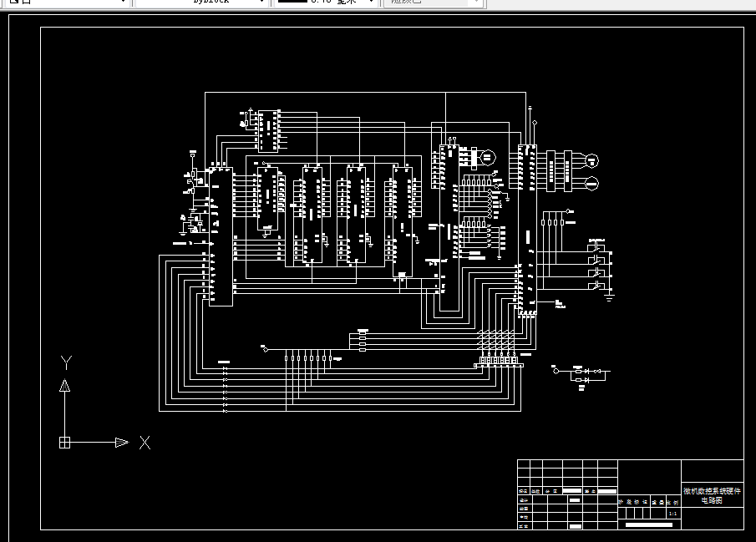Screen dimensions: 756x542
Task: Select the drawing title text 微机数控系统硬件电路图
Action: pos(712,496)
